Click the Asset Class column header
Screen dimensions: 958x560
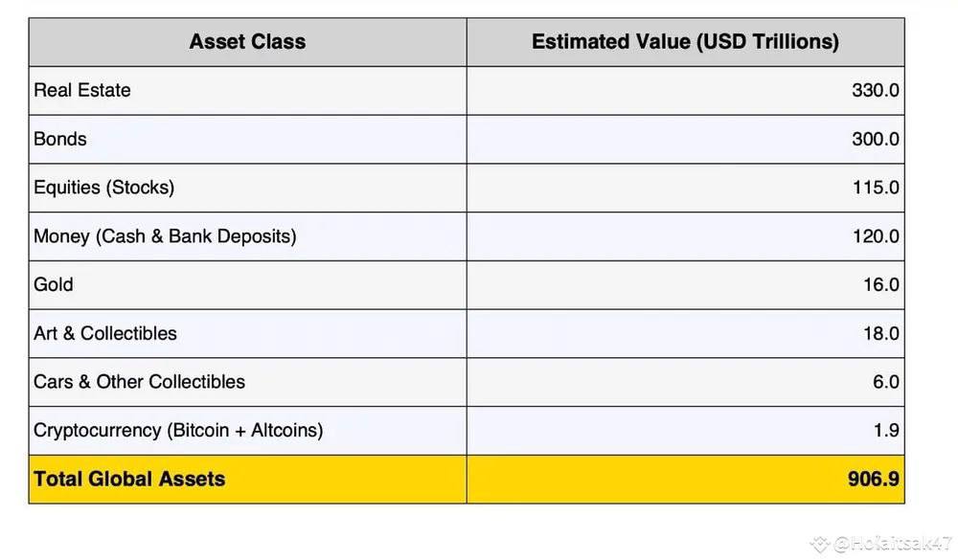pyautogui.click(x=247, y=41)
